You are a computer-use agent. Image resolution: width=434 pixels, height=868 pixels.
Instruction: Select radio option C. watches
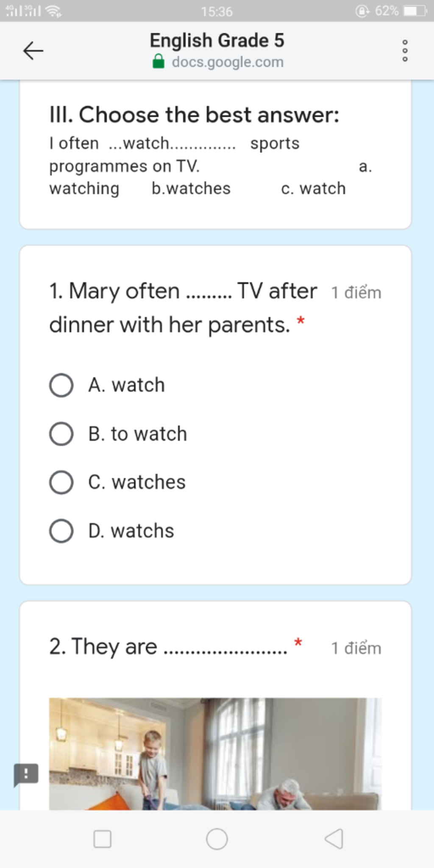tap(61, 482)
